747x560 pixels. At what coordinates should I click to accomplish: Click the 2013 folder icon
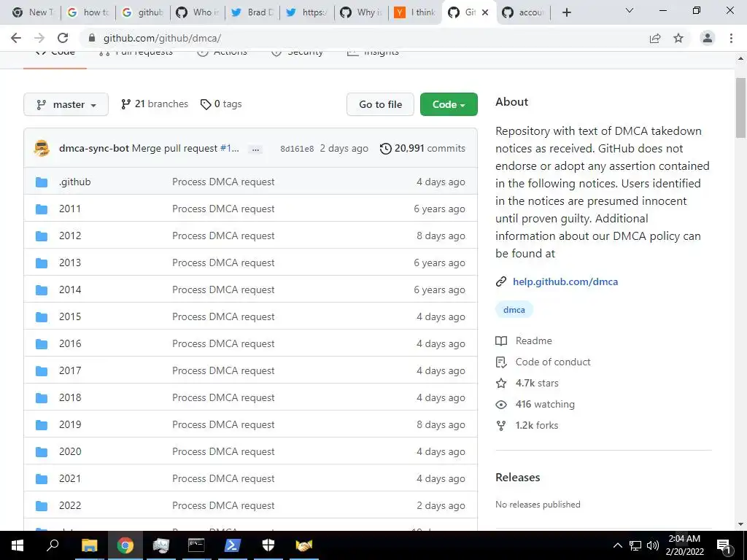[x=42, y=262]
